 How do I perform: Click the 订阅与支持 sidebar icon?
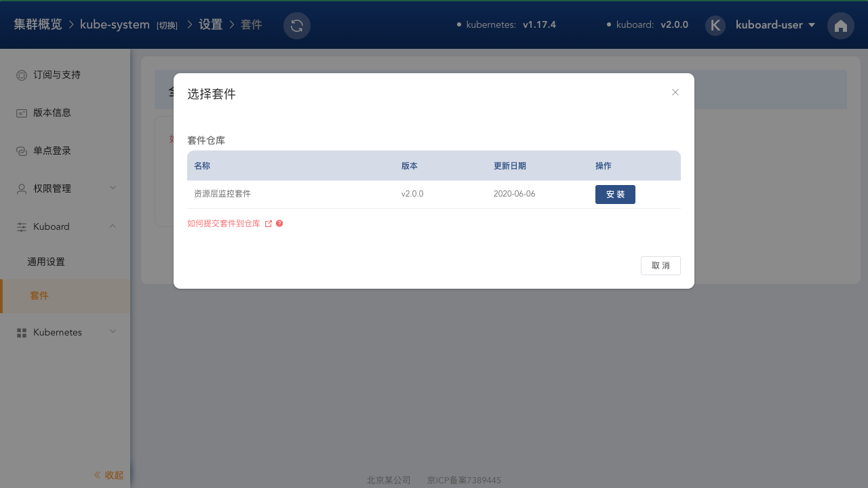tap(22, 75)
